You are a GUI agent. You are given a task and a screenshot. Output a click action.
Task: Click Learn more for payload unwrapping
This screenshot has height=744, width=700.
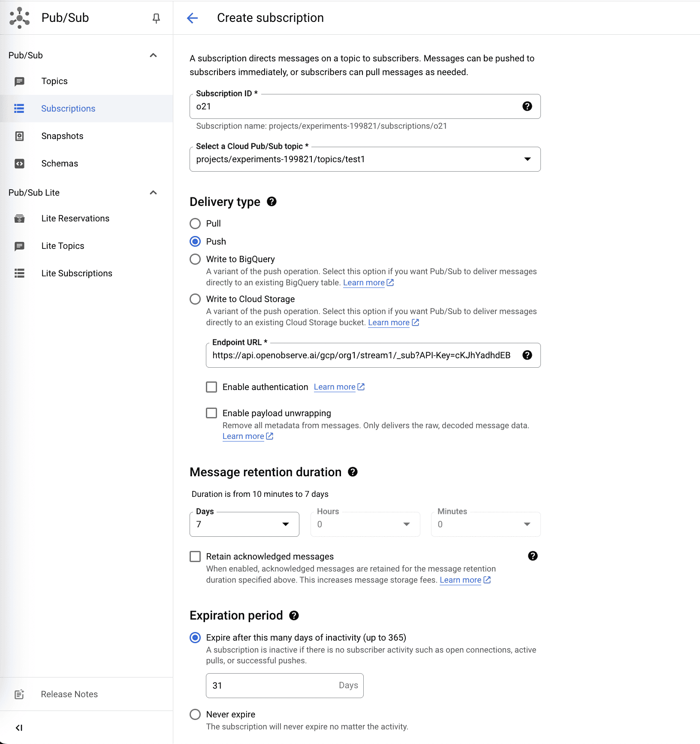(x=243, y=436)
